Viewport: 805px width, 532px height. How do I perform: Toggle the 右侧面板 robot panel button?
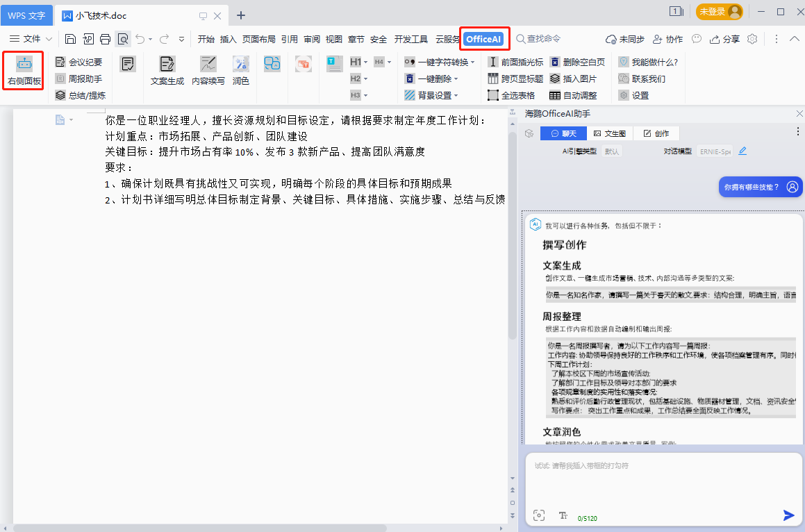tap(24, 72)
